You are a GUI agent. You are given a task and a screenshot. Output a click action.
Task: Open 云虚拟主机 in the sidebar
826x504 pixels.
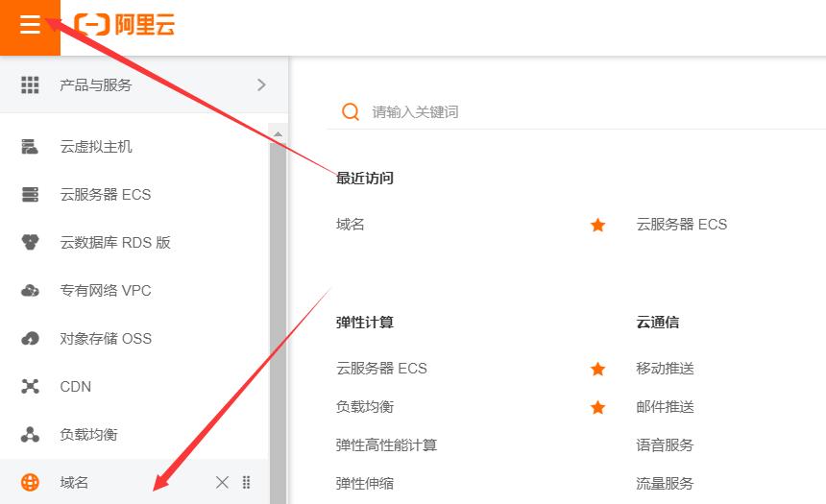tap(96, 147)
